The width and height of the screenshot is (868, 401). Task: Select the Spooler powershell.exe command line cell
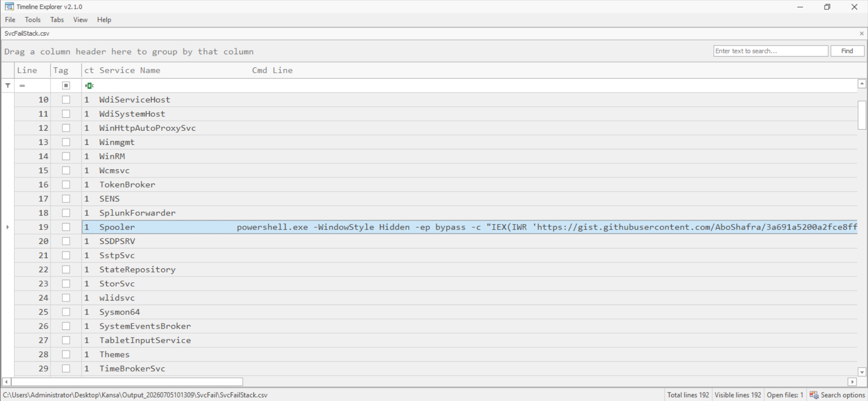point(546,227)
